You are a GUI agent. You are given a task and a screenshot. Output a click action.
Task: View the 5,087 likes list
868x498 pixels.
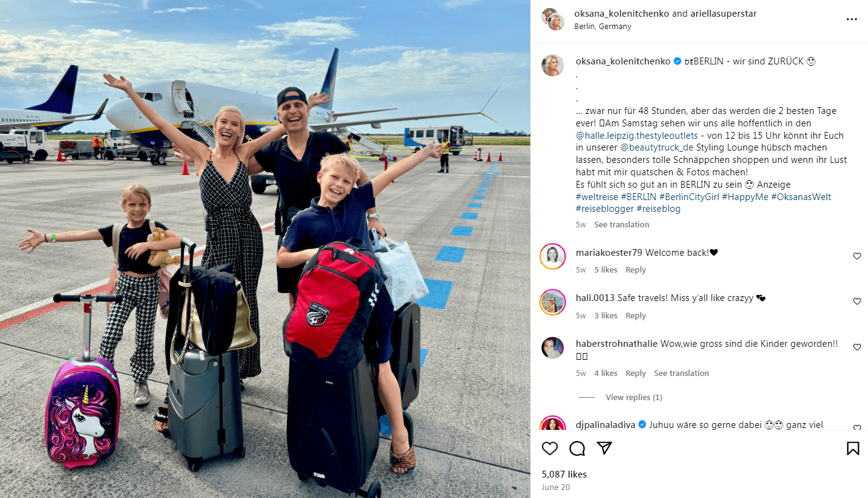(x=564, y=474)
